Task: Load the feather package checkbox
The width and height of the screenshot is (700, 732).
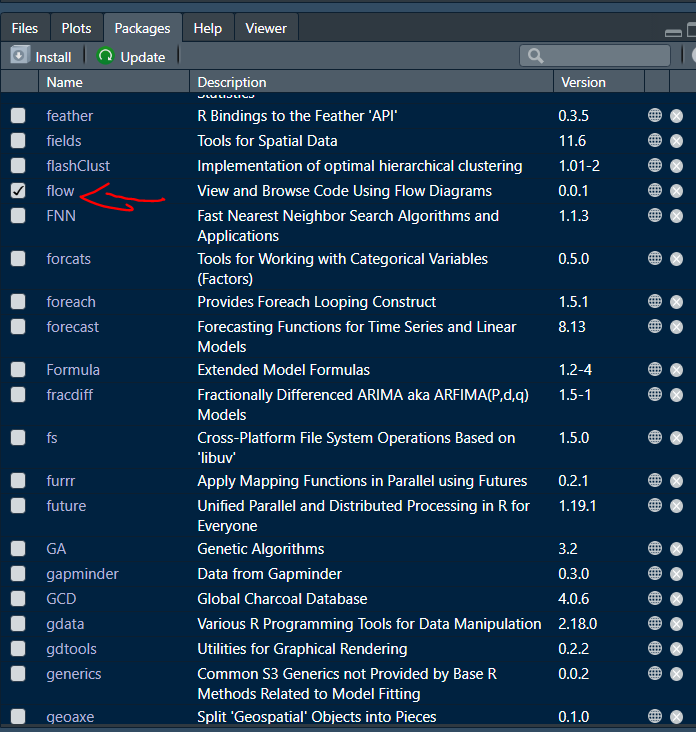Action: (18, 116)
